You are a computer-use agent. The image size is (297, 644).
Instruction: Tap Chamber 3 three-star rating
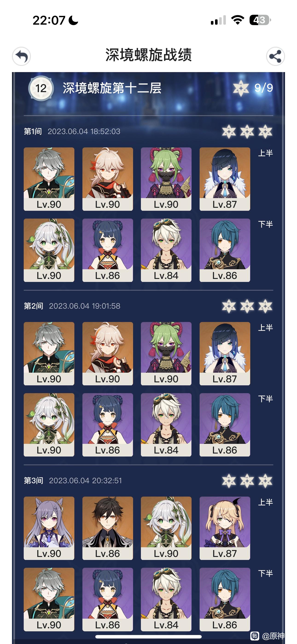pyautogui.click(x=247, y=481)
